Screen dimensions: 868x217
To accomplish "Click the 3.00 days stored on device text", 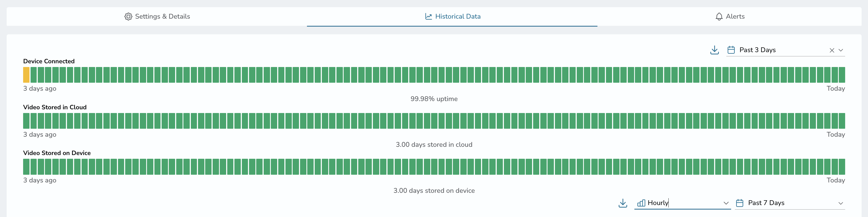I will coord(434,191).
